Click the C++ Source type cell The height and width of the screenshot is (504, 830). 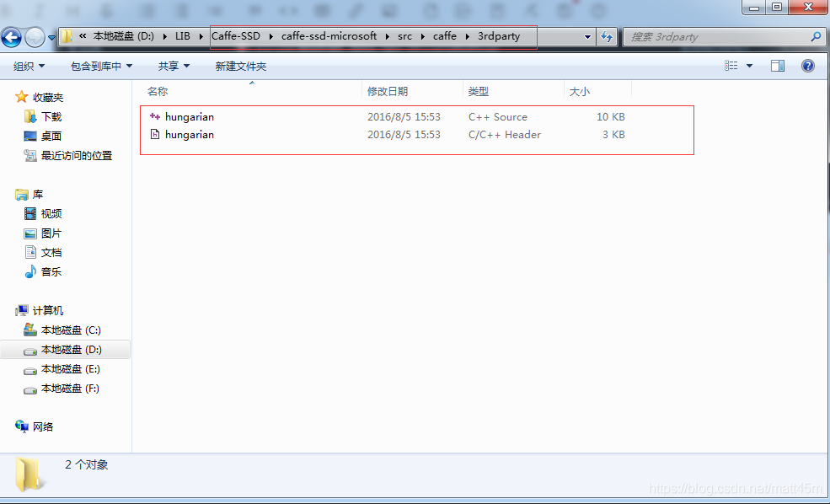pos(498,117)
